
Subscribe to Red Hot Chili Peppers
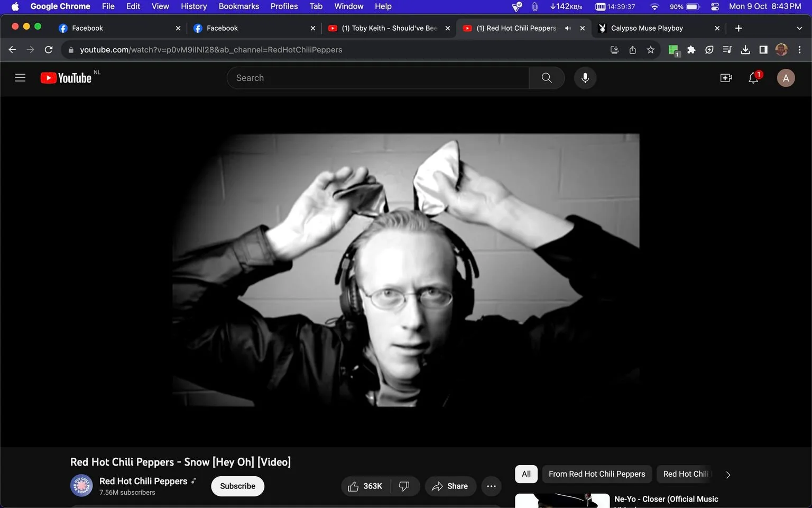[x=237, y=486]
